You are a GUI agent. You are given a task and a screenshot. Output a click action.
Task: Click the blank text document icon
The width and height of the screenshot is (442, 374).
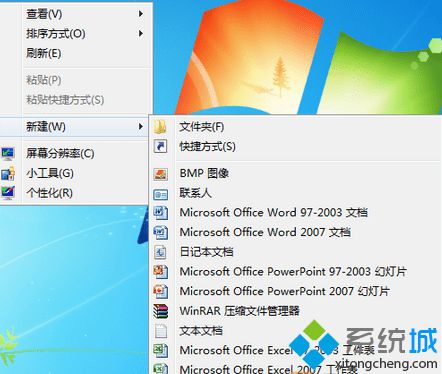coord(160,331)
